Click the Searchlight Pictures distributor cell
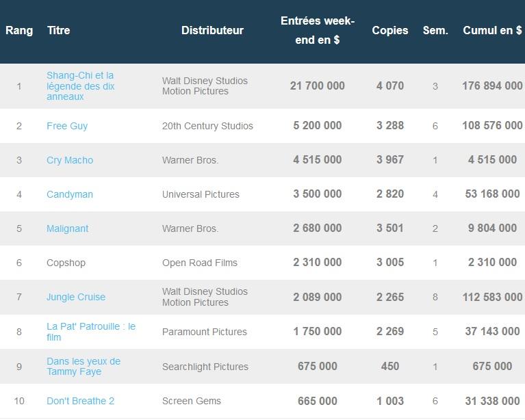 coord(205,367)
